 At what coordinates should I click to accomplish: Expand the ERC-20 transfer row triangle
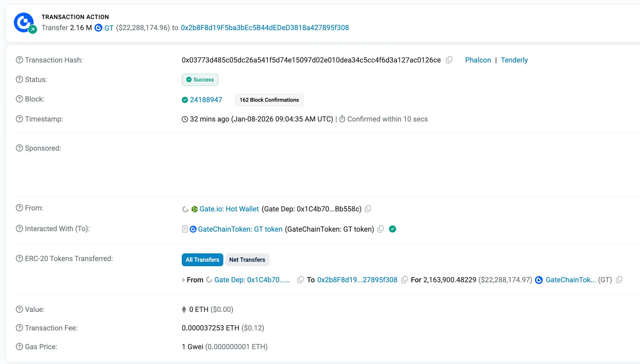pos(183,280)
